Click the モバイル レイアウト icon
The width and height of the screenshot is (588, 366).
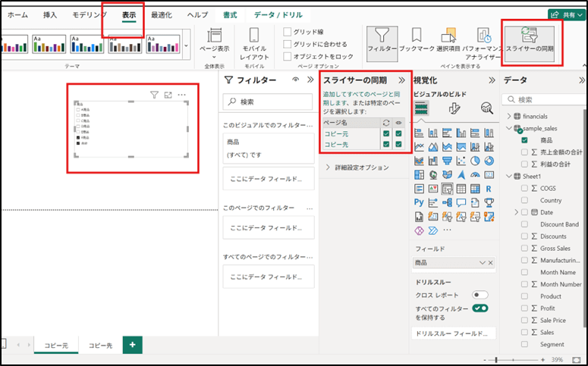[254, 42]
